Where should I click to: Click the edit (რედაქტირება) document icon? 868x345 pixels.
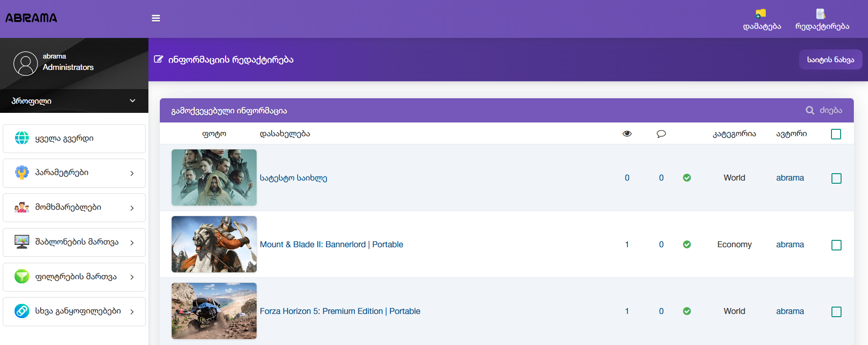click(x=821, y=14)
